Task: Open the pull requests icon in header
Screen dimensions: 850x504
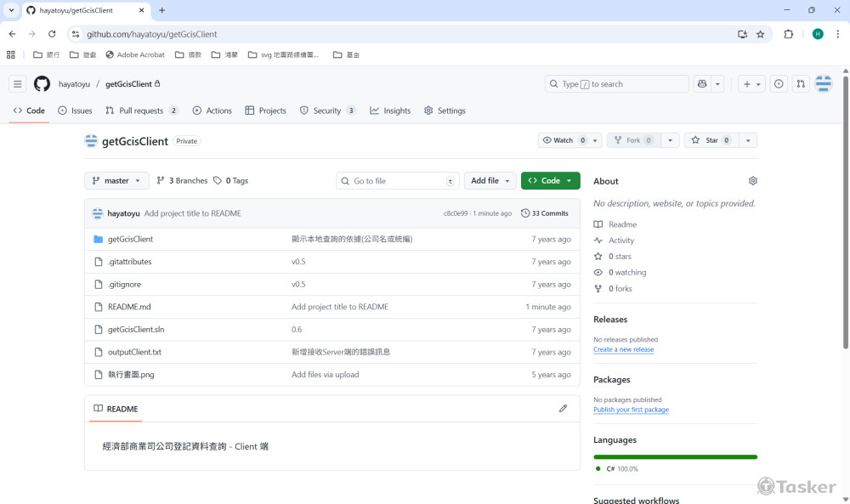Action: pyautogui.click(x=801, y=84)
